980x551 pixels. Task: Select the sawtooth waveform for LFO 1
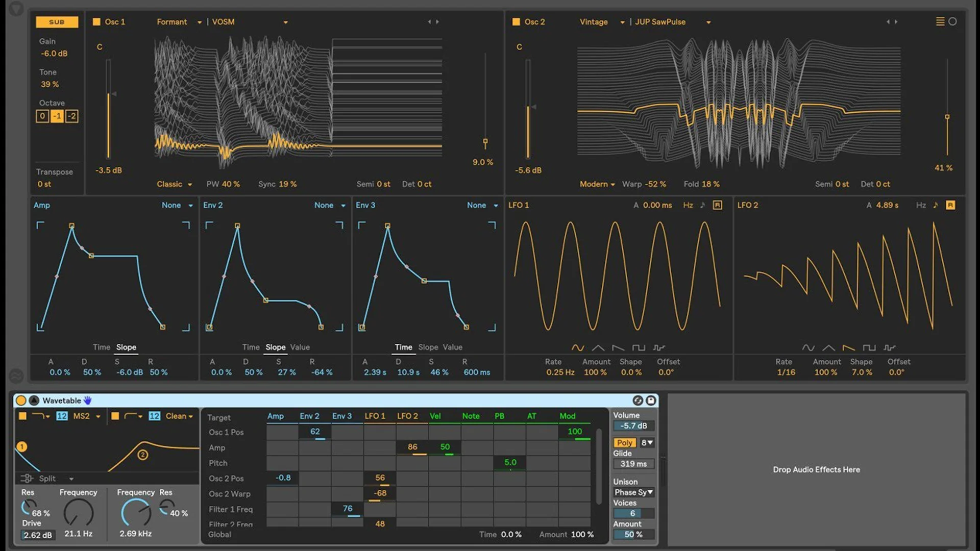pos(618,348)
